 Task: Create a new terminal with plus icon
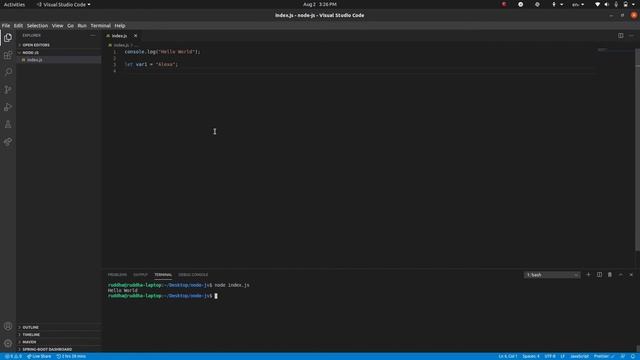click(588, 275)
